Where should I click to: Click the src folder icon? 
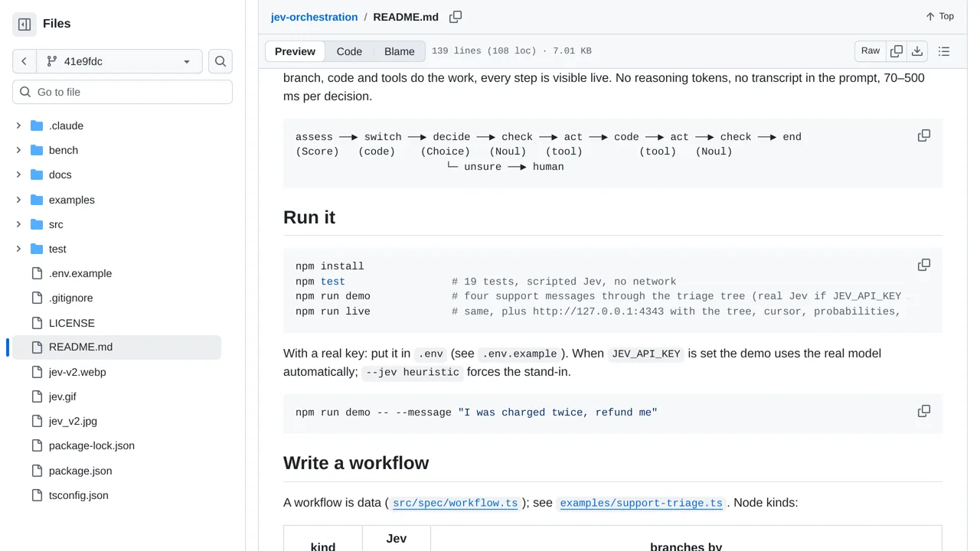[x=37, y=224]
